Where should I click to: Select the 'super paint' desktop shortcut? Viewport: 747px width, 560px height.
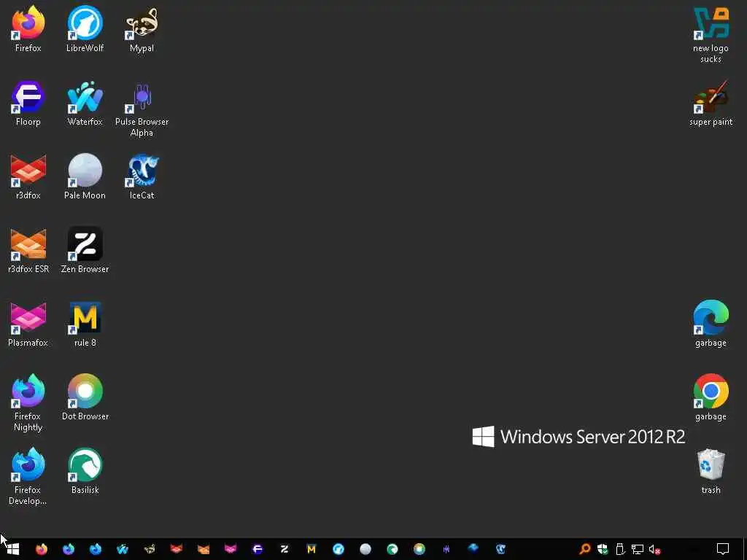pyautogui.click(x=711, y=102)
